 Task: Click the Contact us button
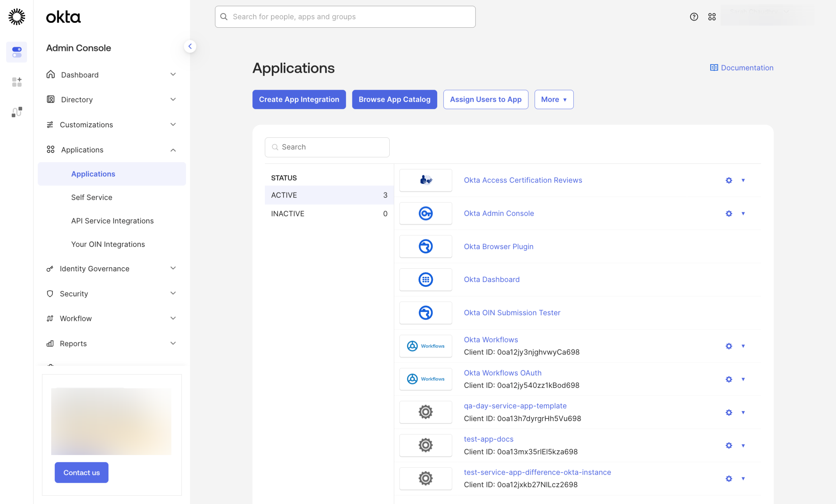tap(81, 472)
